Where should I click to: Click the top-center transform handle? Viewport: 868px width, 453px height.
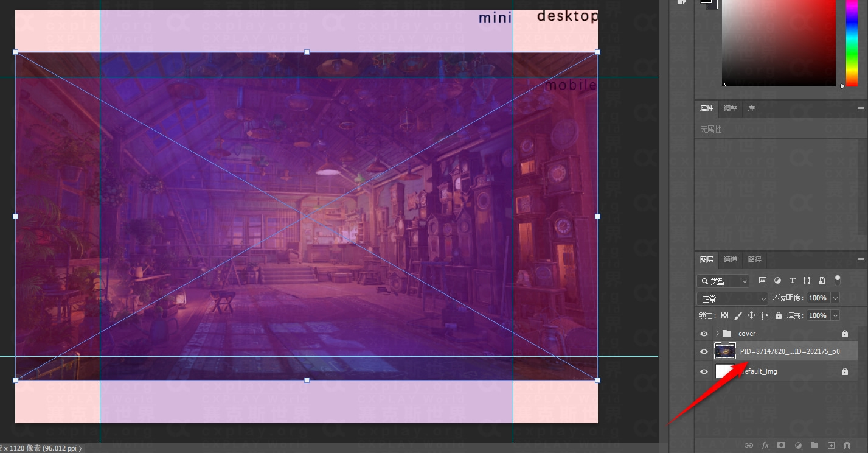click(x=307, y=52)
